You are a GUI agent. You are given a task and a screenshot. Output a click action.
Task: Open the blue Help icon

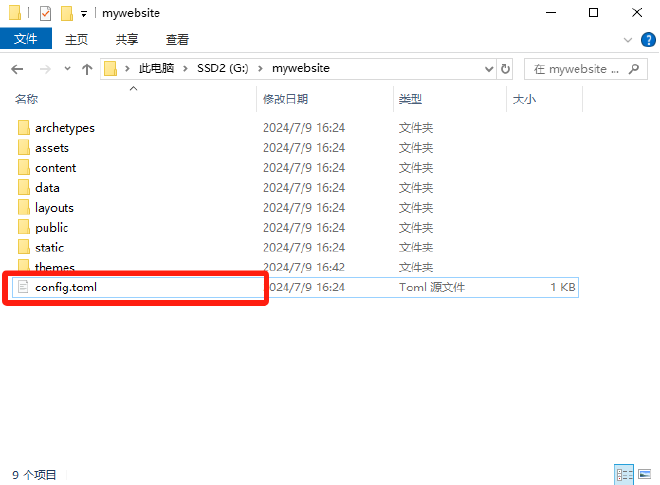[648, 40]
